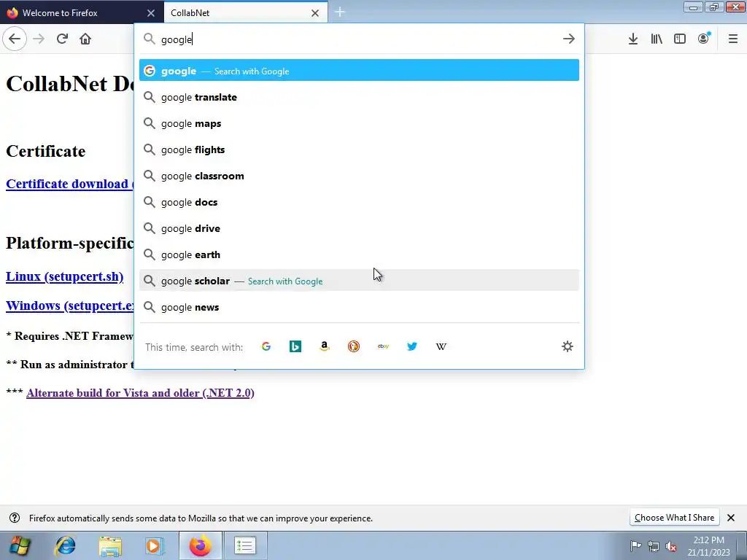Click the address bar text field

point(357,39)
